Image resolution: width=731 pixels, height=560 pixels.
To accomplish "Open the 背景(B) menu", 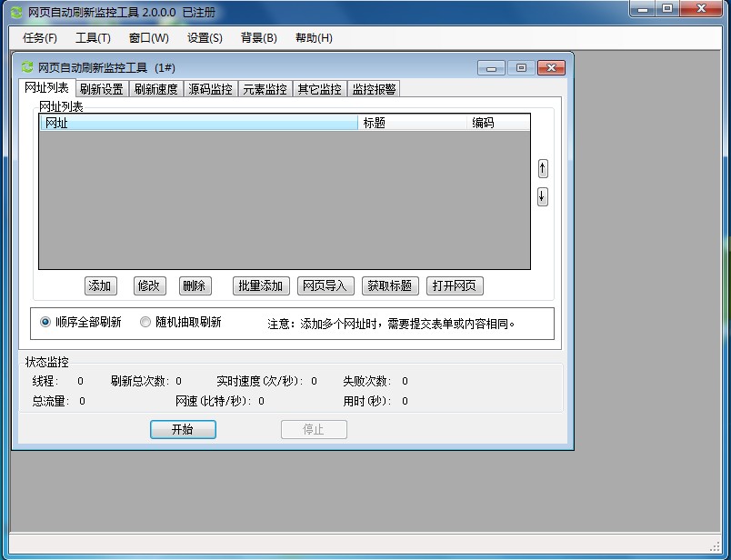I will [259, 38].
